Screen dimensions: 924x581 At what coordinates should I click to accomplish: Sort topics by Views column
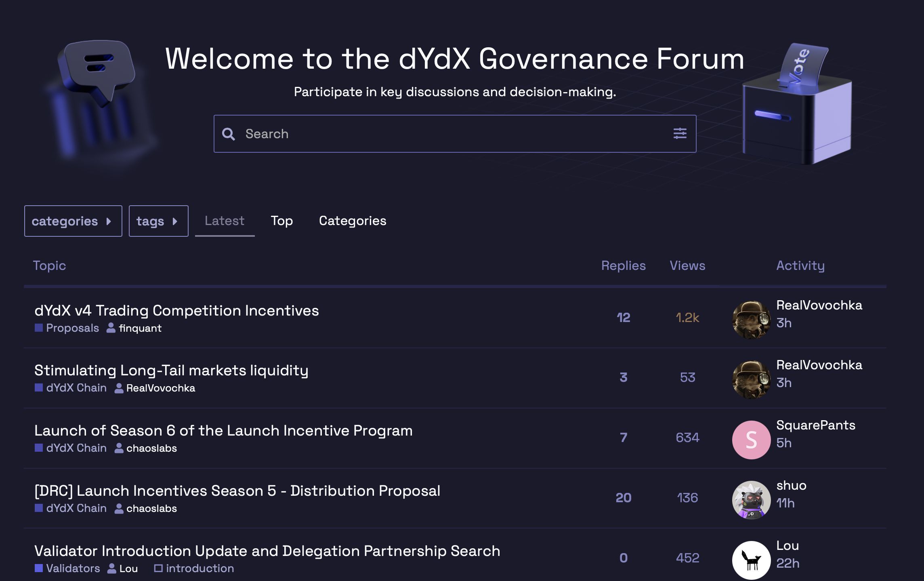pos(687,265)
